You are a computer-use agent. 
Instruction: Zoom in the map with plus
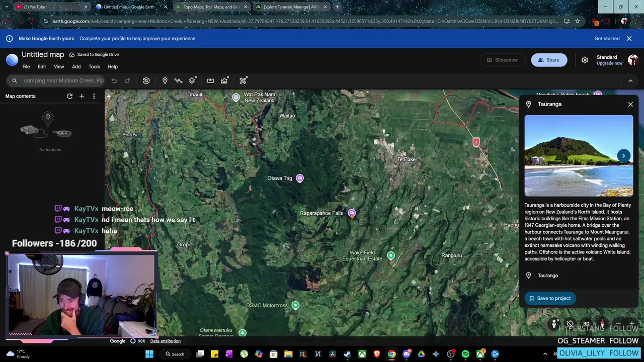point(632,324)
